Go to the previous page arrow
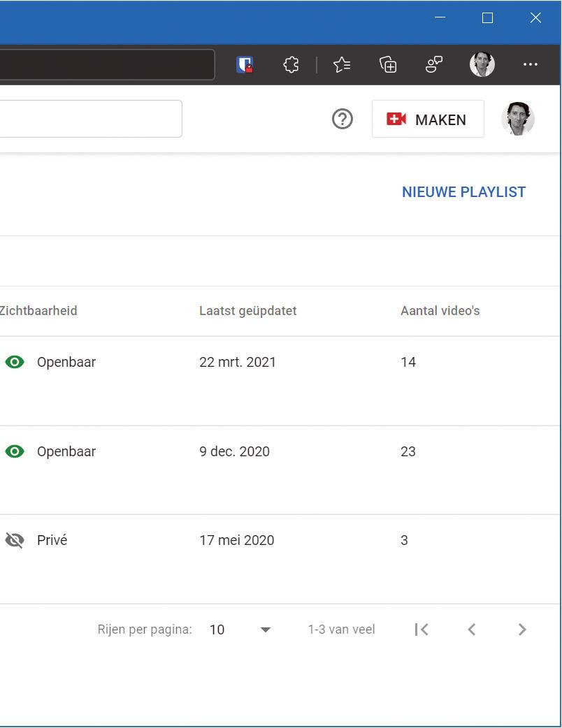The height and width of the screenshot is (728, 562). [472, 629]
